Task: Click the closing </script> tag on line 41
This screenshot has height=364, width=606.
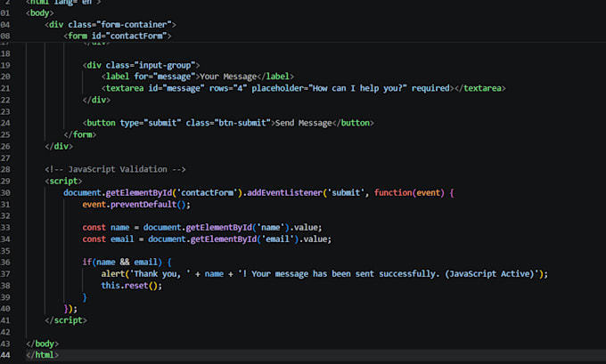Action: click(66, 320)
